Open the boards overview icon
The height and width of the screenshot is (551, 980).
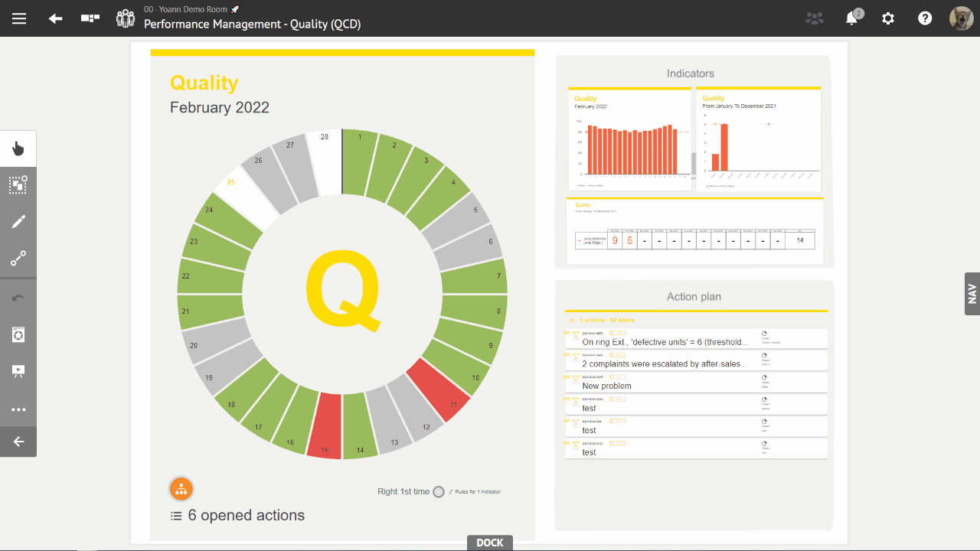[90, 18]
